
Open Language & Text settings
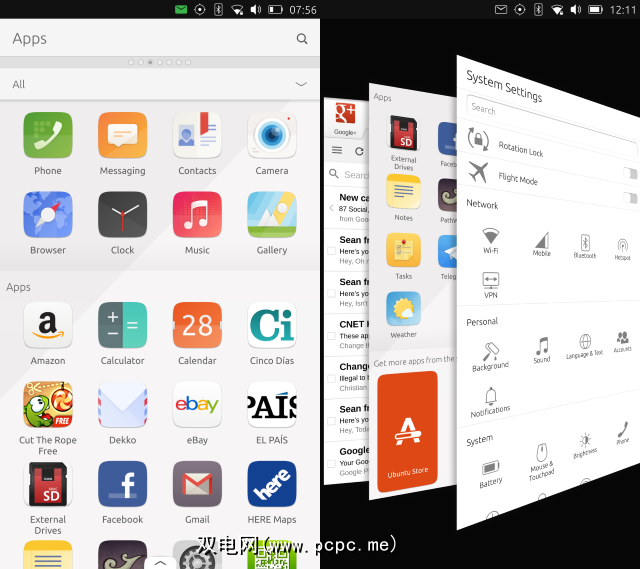[x=585, y=346]
